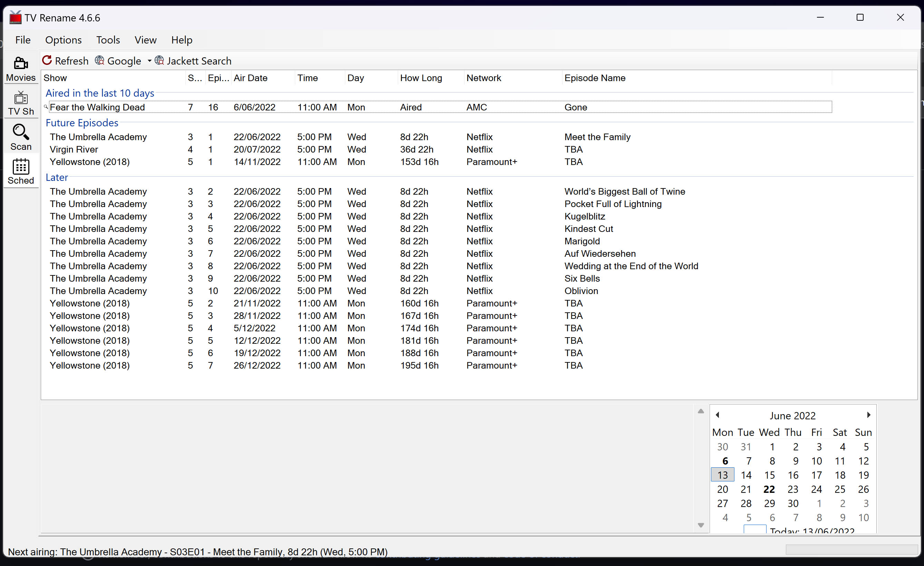This screenshot has width=924, height=566.
Task: Sort by the Network column header
Action: point(484,78)
